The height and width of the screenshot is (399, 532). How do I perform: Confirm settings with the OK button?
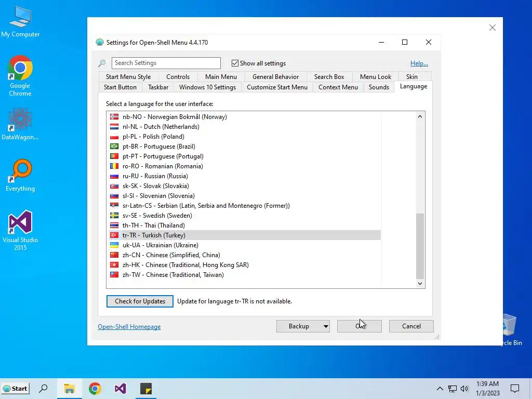360,326
